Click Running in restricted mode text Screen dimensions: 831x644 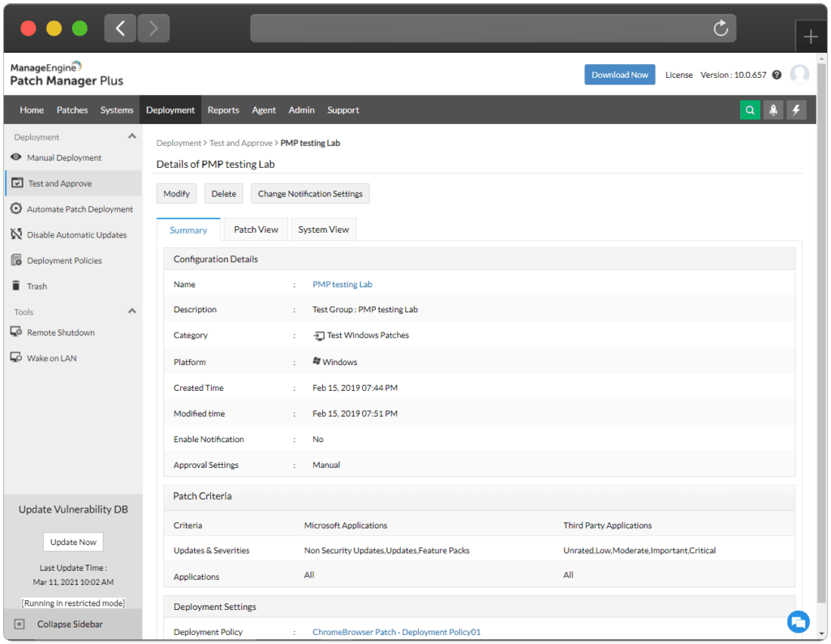coord(73,603)
